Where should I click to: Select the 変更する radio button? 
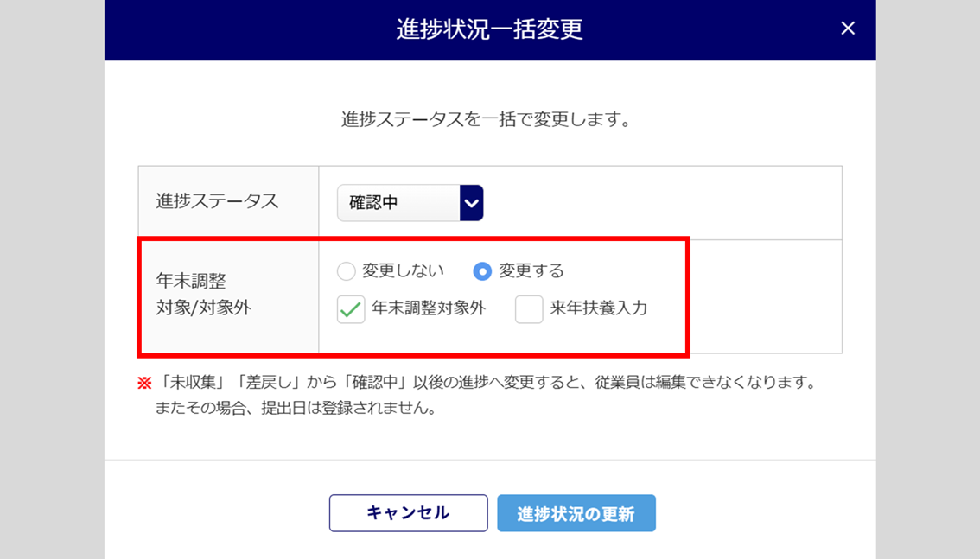[482, 271]
